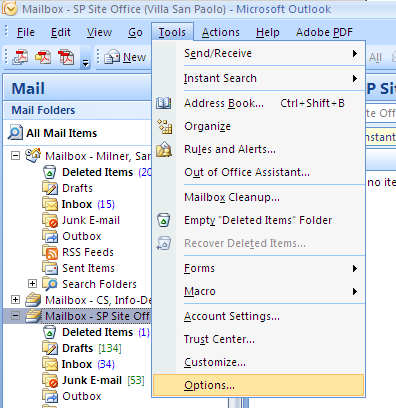Click the Deleted Items (1) bin icon

(x=50, y=332)
